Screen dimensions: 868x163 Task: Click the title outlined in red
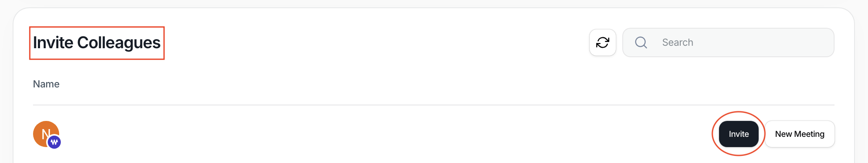[x=97, y=43]
